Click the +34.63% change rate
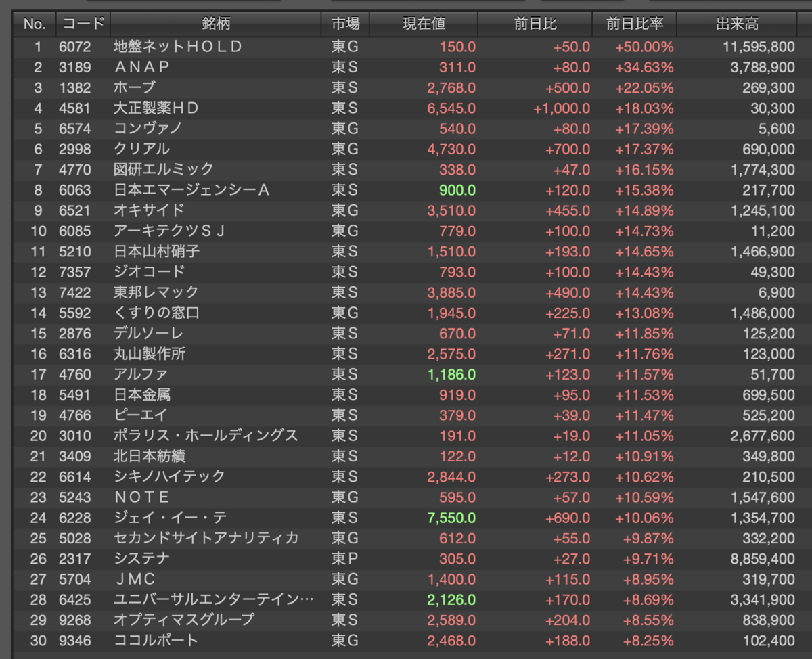 644,68
